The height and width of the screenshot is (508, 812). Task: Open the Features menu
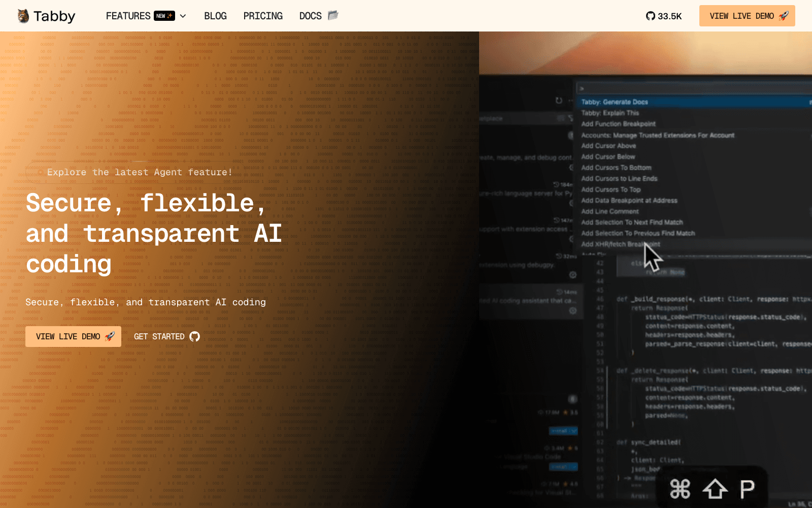pos(128,16)
